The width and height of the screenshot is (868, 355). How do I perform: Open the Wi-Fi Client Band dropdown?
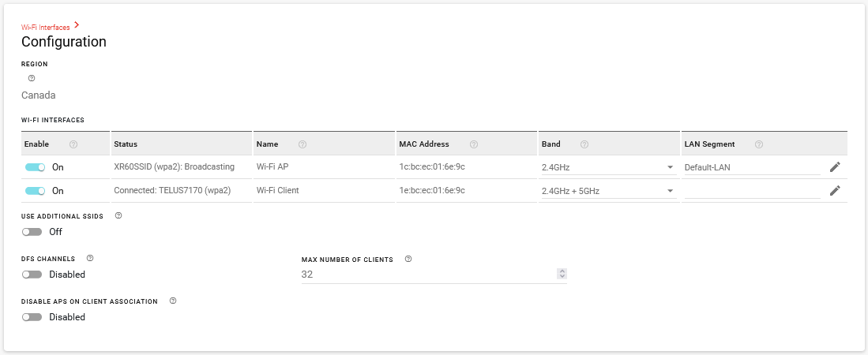[x=607, y=190]
